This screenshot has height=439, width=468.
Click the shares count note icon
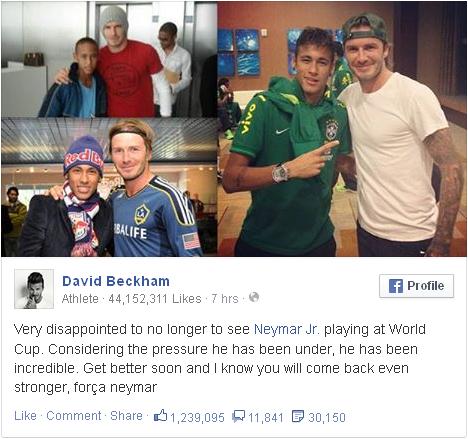click(298, 416)
